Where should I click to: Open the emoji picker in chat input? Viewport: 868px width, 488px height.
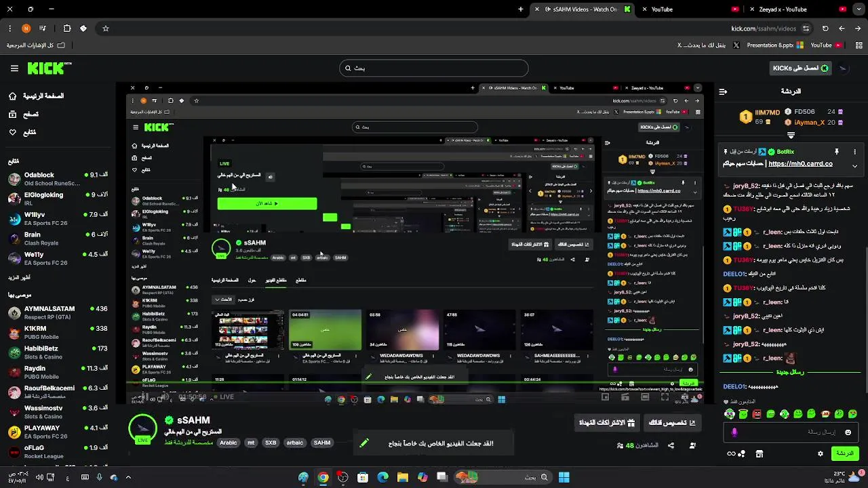coord(848,432)
